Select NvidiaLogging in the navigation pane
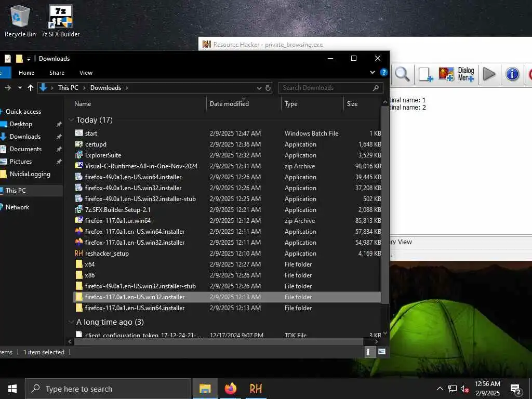 point(30,174)
